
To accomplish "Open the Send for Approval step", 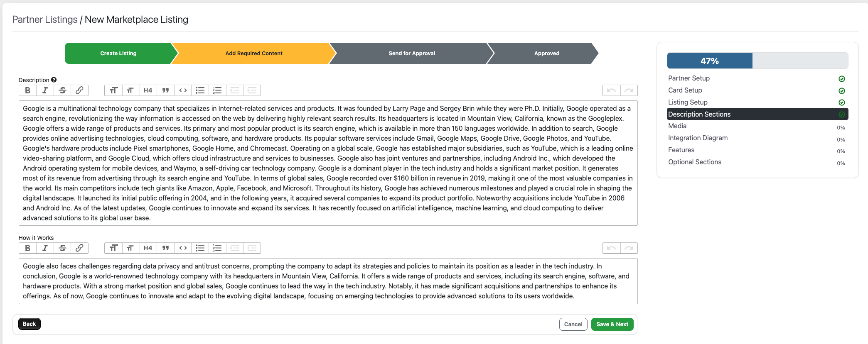I will (412, 53).
